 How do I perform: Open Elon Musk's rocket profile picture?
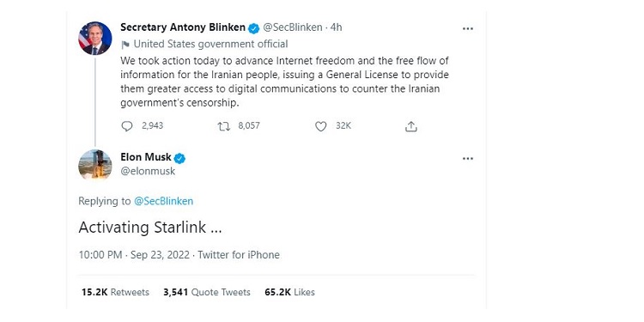(94, 165)
